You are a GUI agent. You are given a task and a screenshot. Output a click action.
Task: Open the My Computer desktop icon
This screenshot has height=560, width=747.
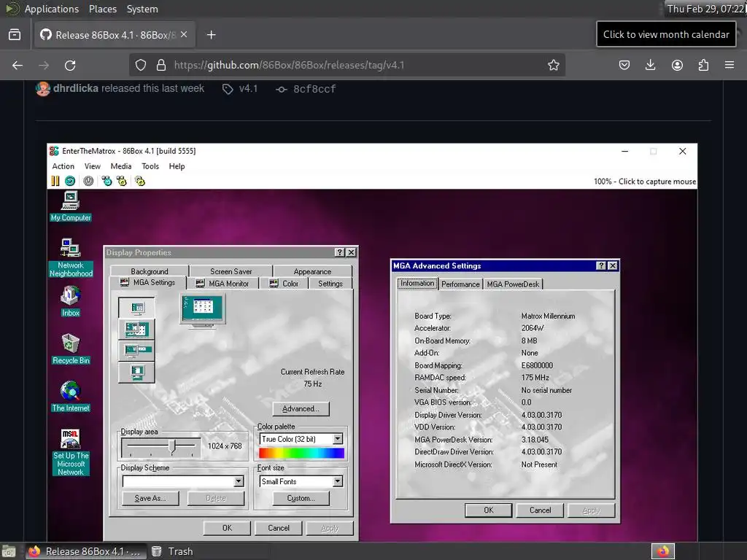pos(71,206)
